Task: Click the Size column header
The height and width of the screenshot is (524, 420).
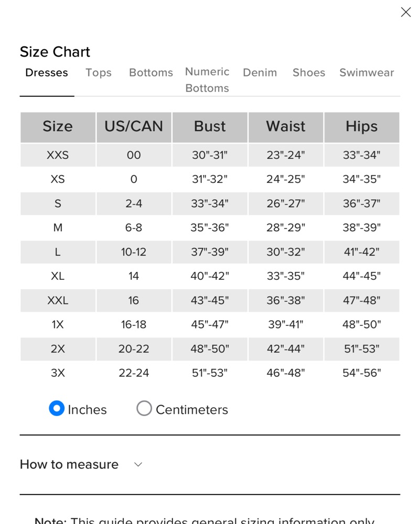Action: tap(58, 127)
